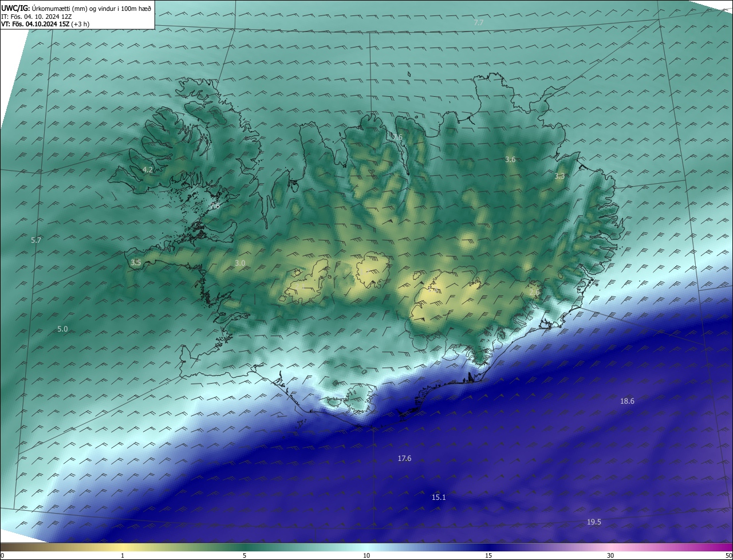This screenshot has width=733, height=560.
Task: Click the 4.2 value label over the Westfjords
Action: pos(148,169)
